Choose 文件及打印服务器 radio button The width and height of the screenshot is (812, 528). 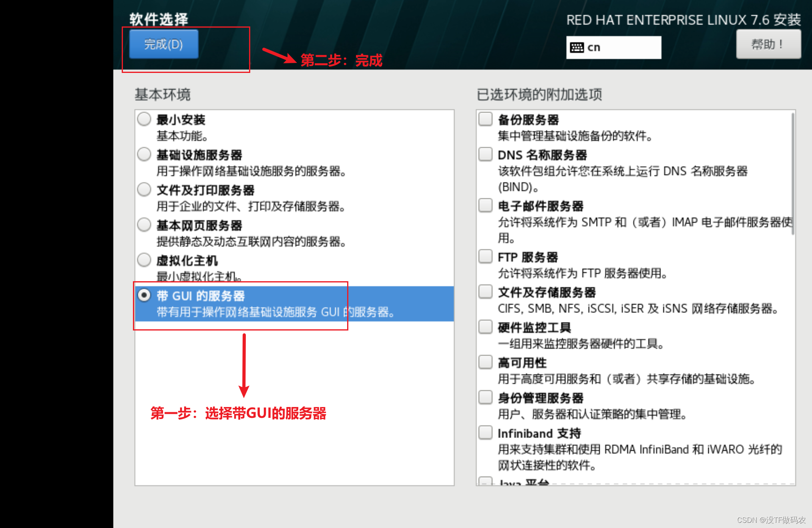(x=144, y=189)
